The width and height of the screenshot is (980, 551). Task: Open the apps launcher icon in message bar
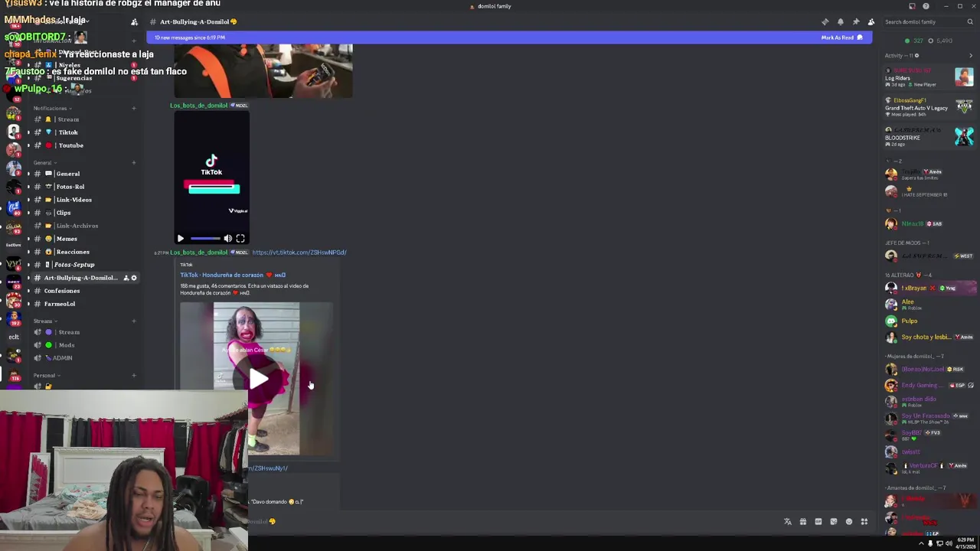coord(864,522)
